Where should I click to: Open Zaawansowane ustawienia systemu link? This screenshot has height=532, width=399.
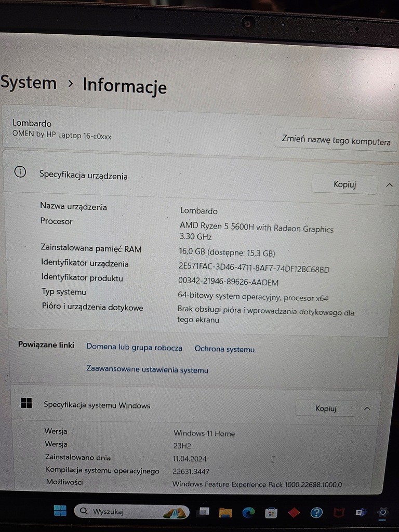(x=147, y=369)
